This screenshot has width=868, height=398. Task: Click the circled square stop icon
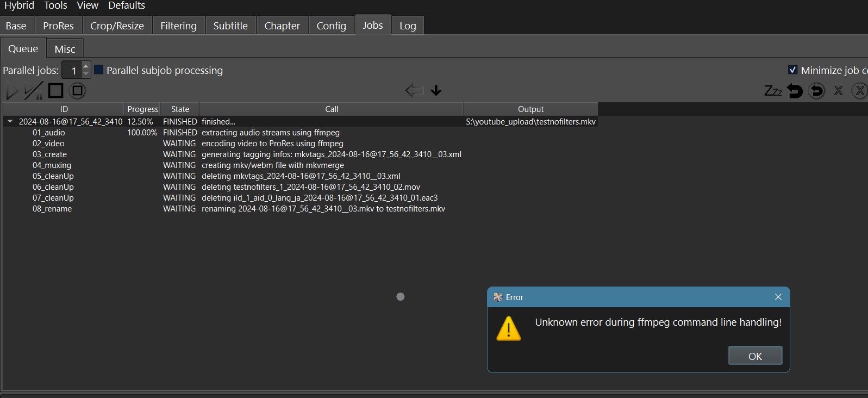pos(78,91)
